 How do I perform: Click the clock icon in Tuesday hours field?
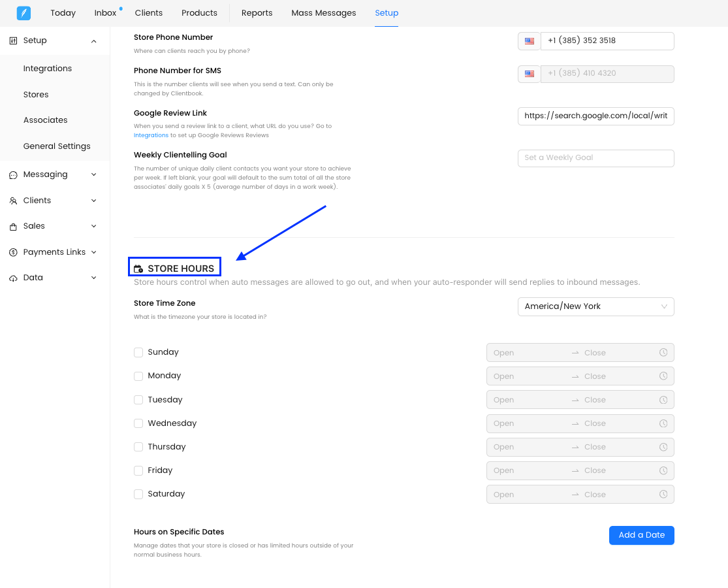(x=663, y=400)
